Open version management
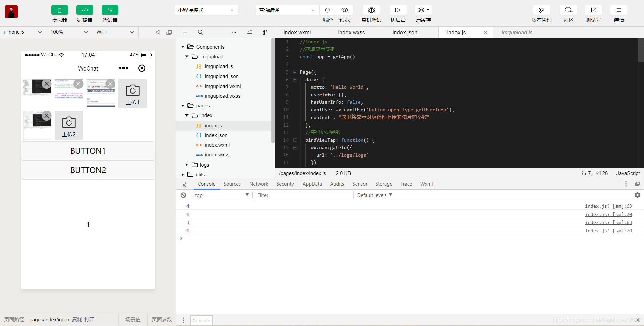 [541, 10]
